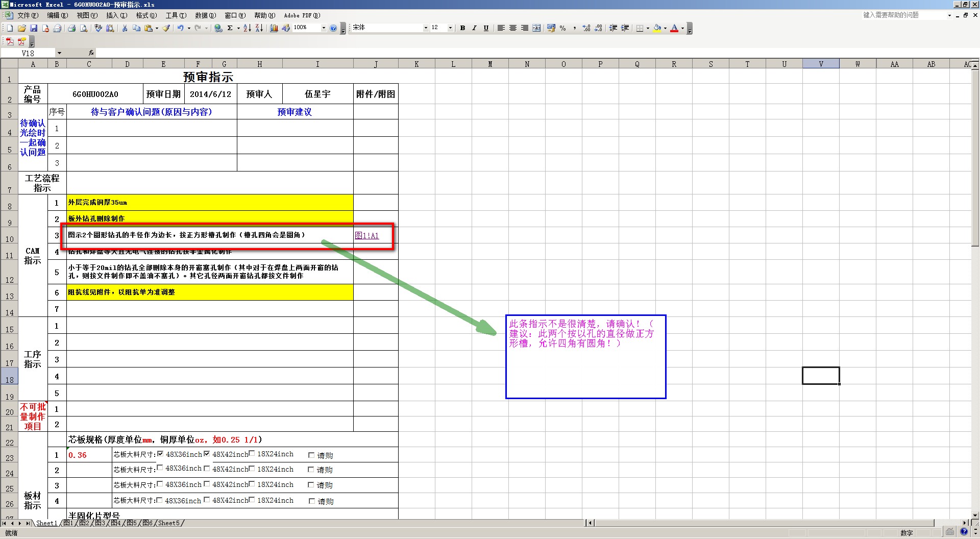The image size is (980, 539).
Task: Open the Borders dropdown arrow
Action: pos(648,28)
